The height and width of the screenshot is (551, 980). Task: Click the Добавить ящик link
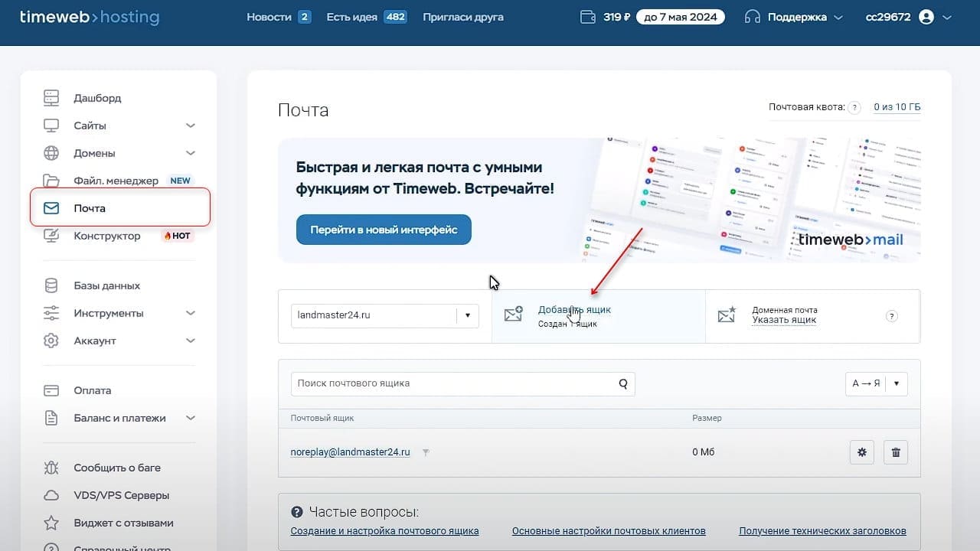pos(574,309)
